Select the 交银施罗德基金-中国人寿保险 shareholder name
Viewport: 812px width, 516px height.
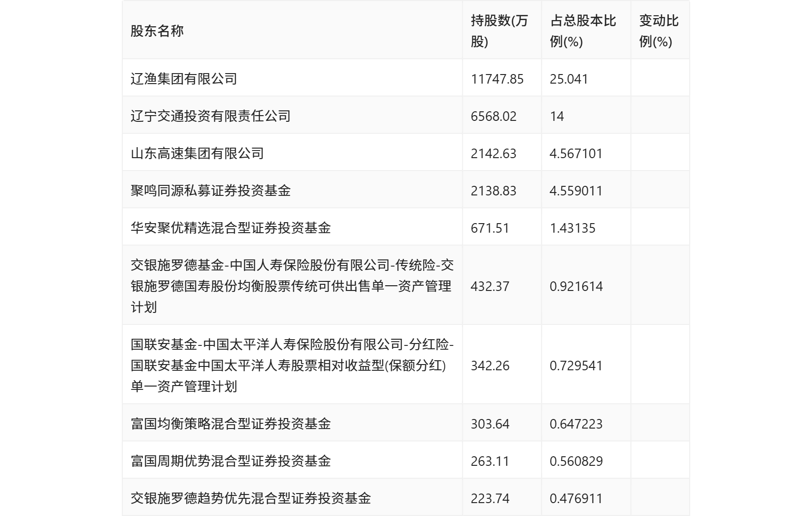(x=292, y=286)
